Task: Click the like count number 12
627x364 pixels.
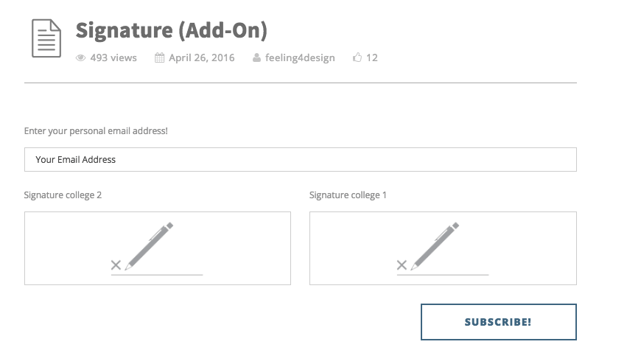Action: [372, 57]
